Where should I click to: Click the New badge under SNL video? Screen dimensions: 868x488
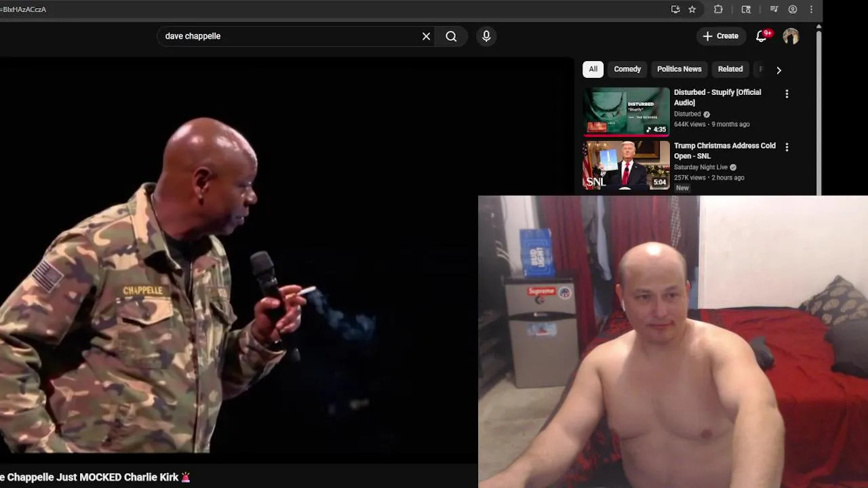682,188
